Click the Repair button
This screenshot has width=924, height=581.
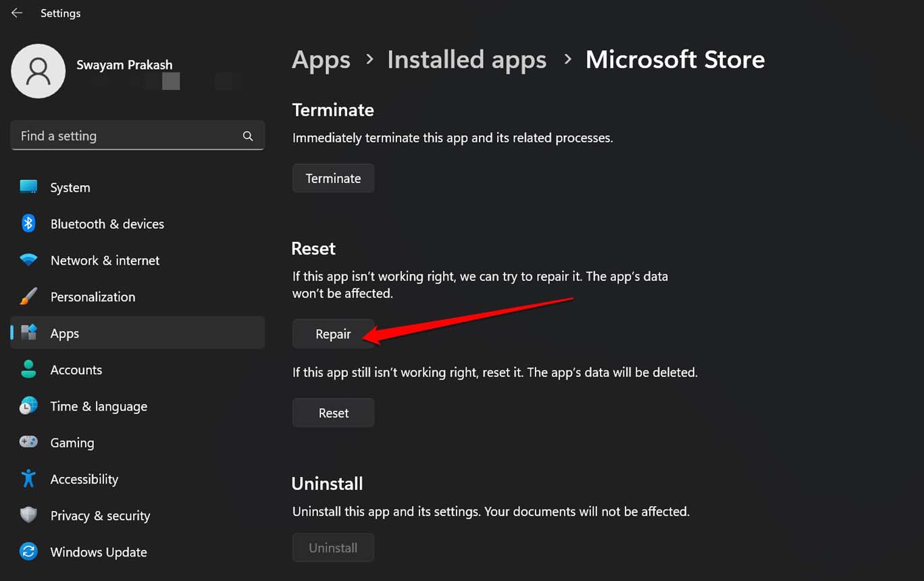tap(333, 334)
